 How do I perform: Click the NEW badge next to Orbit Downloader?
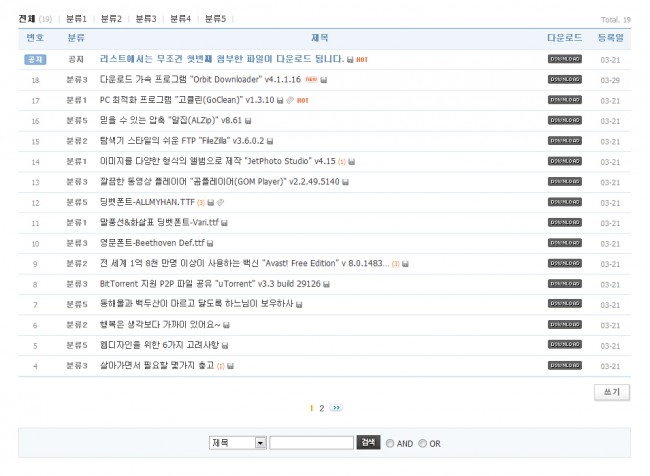[x=311, y=79]
